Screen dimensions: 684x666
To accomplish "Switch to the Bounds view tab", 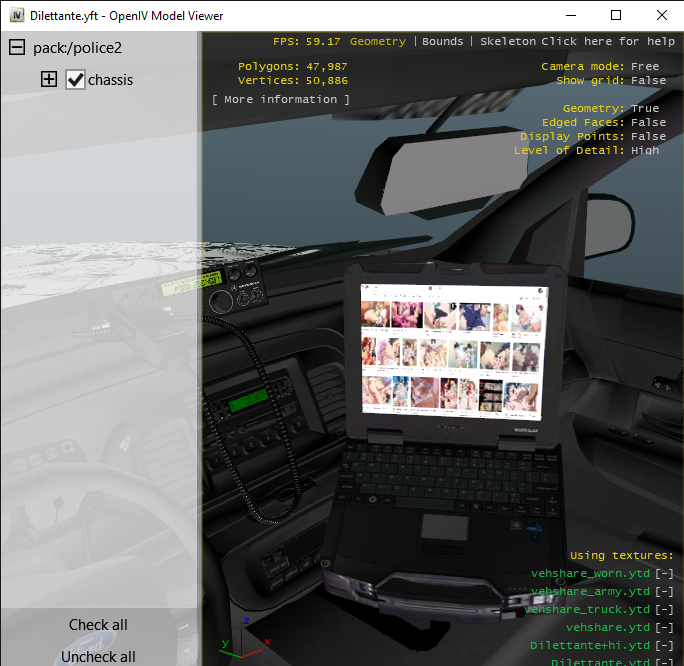I will point(443,42).
